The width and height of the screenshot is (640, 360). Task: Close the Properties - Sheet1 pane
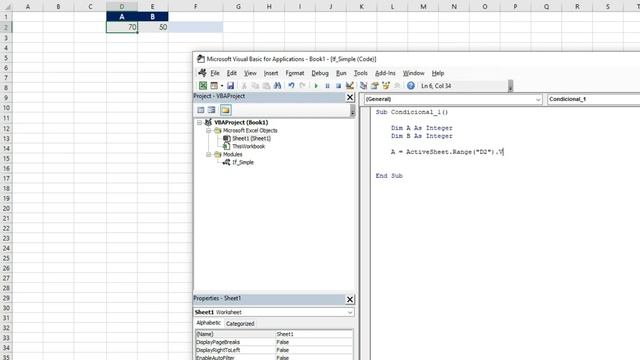[350, 300]
